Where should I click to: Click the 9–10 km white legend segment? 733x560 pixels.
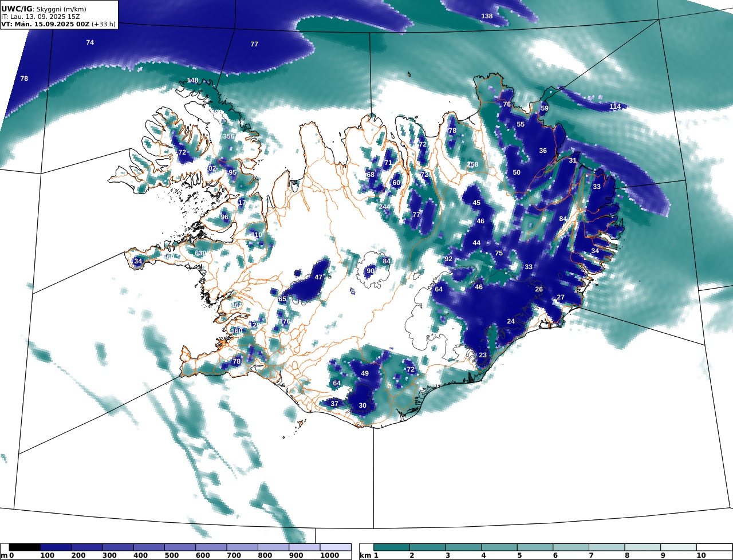679,547
